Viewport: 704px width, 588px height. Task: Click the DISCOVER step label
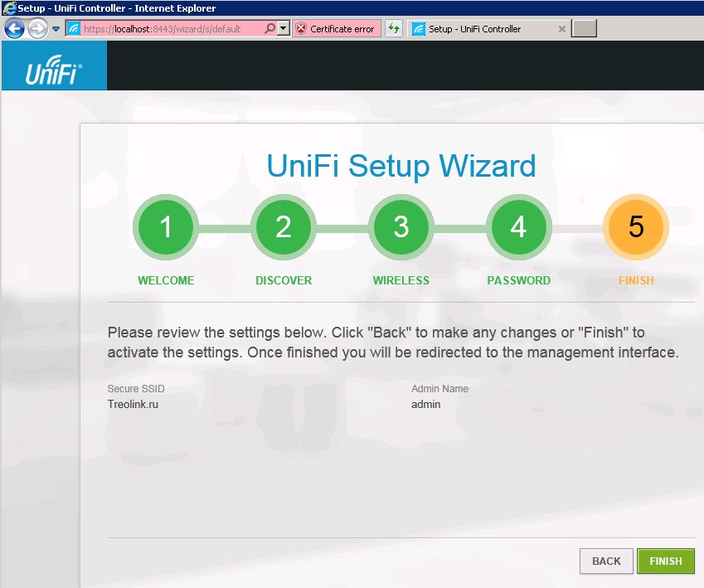click(284, 280)
